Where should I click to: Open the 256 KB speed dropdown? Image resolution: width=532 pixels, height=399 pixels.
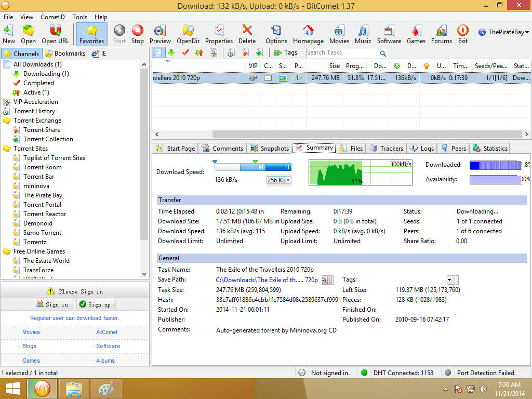[x=278, y=180]
